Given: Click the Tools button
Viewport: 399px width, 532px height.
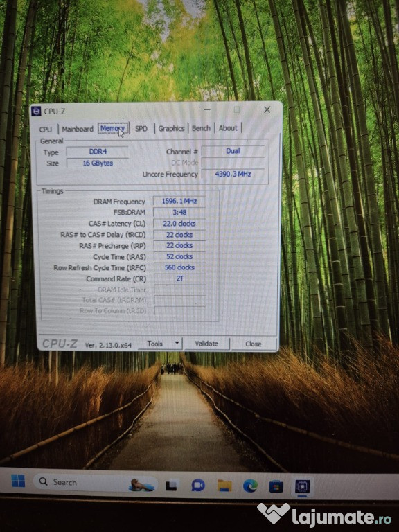Looking at the screenshot, I should (155, 344).
